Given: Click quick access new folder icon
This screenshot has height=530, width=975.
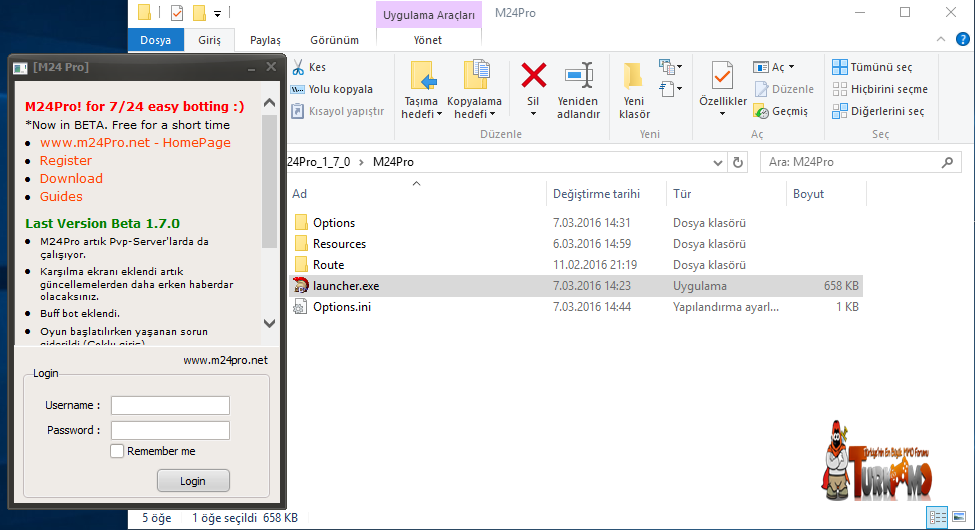Looking at the screenshot, I should 199,12.
